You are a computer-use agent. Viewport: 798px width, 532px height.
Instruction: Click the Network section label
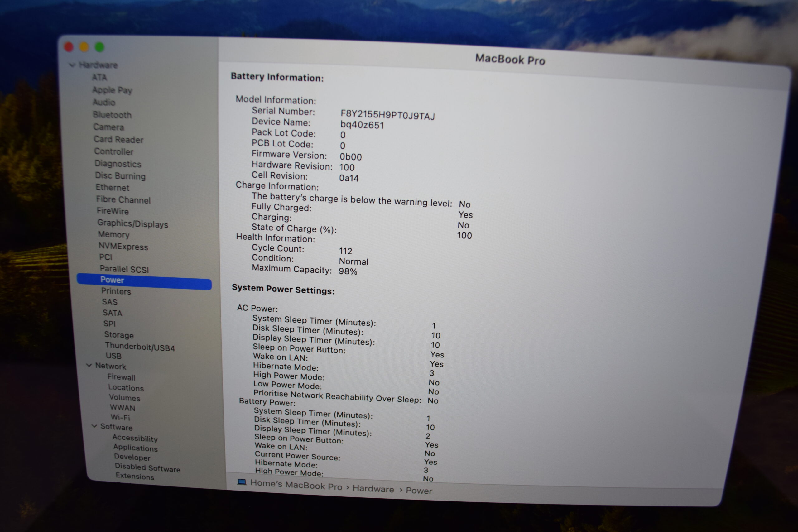pos(111,366)
